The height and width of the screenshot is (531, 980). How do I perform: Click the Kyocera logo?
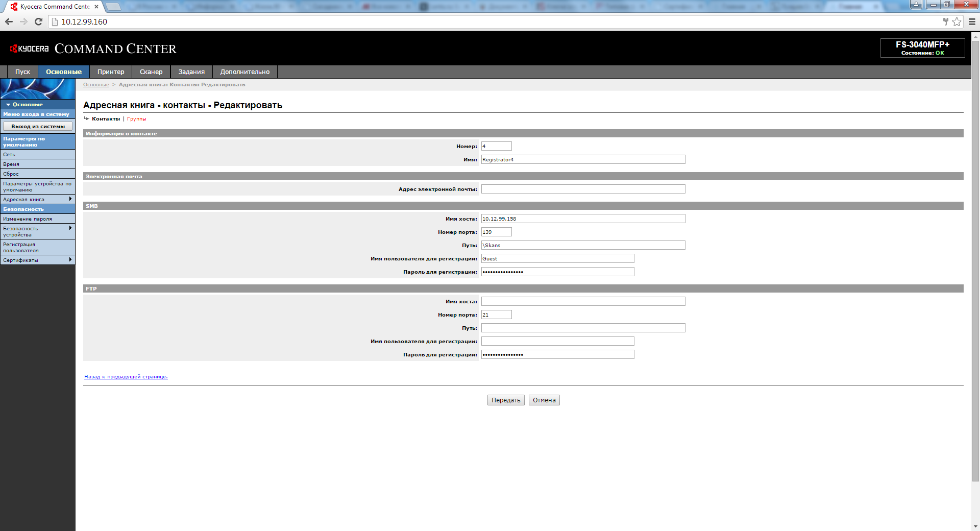click(29, 49)
